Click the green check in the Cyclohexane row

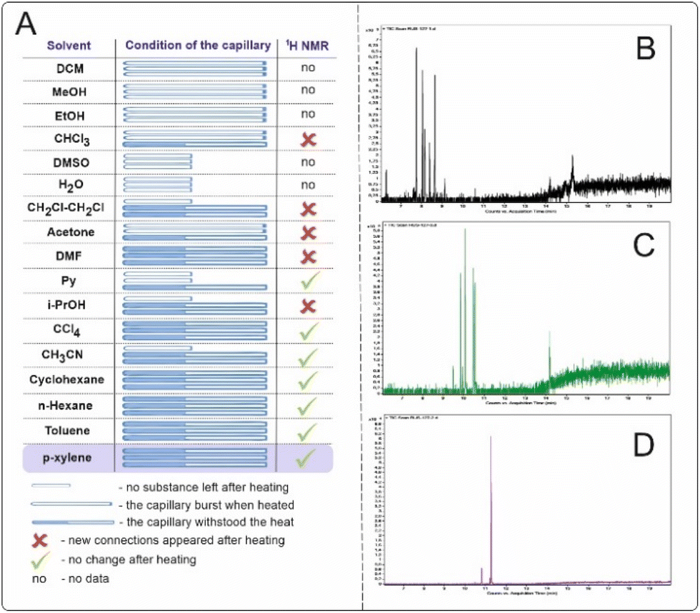[308, 381]
